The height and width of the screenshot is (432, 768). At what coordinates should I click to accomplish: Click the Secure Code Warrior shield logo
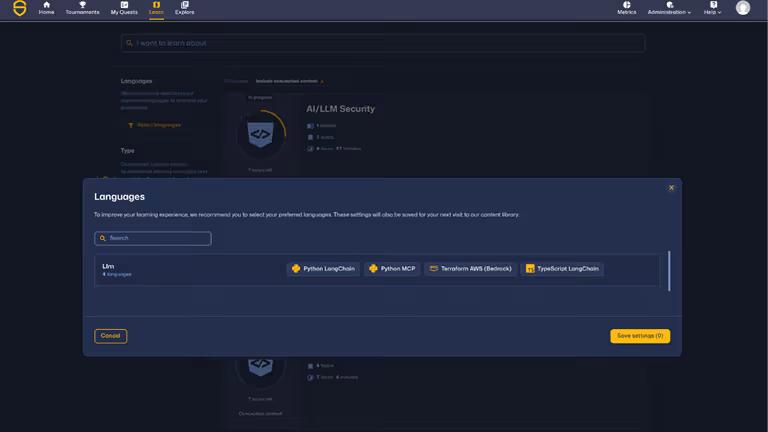(20, 8)
